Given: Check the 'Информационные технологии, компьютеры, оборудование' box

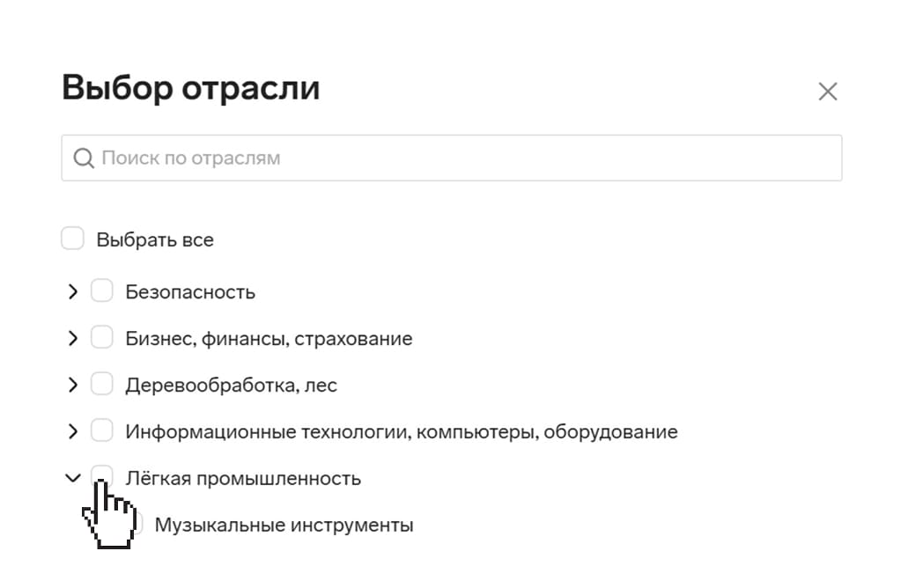Looking at the screenshot, I should click(102, 430).
